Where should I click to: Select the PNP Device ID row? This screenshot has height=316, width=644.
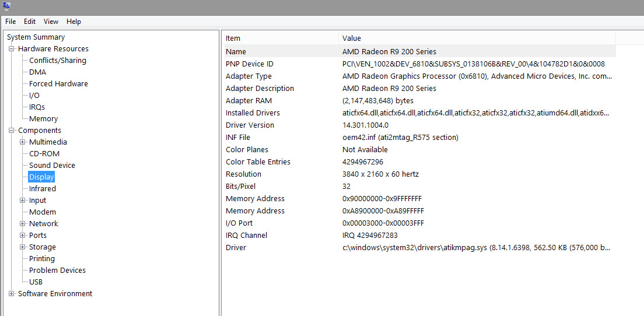coord(419,64)
